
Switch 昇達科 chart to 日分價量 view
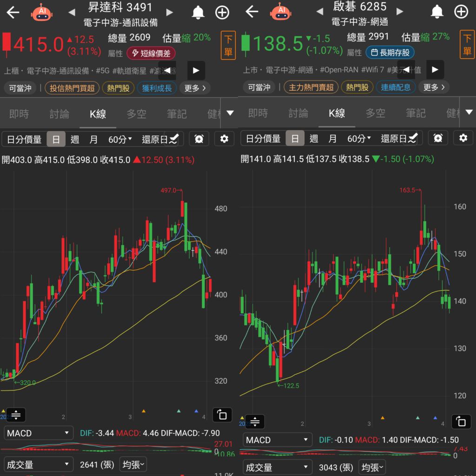tap(24, 139)
